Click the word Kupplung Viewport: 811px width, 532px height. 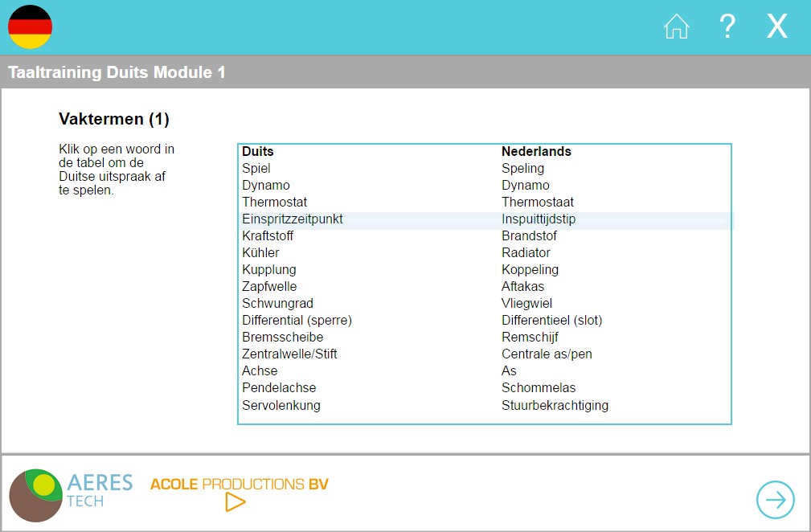[269, 270]
